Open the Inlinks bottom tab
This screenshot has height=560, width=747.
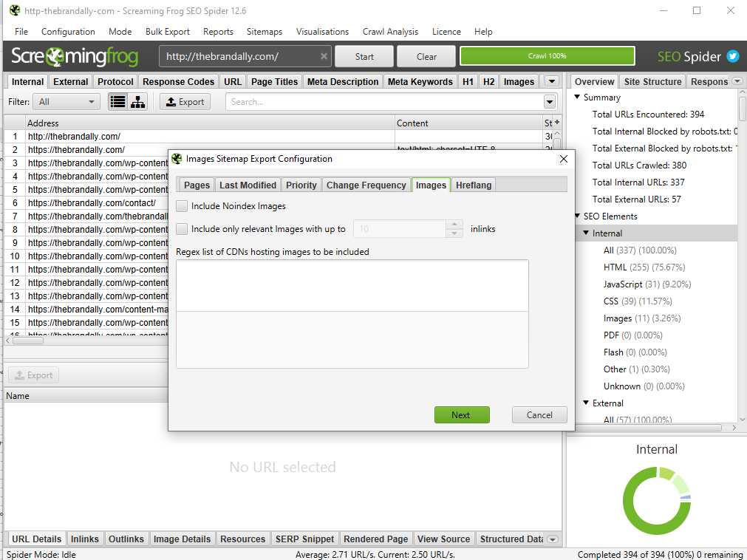(85, 539)
